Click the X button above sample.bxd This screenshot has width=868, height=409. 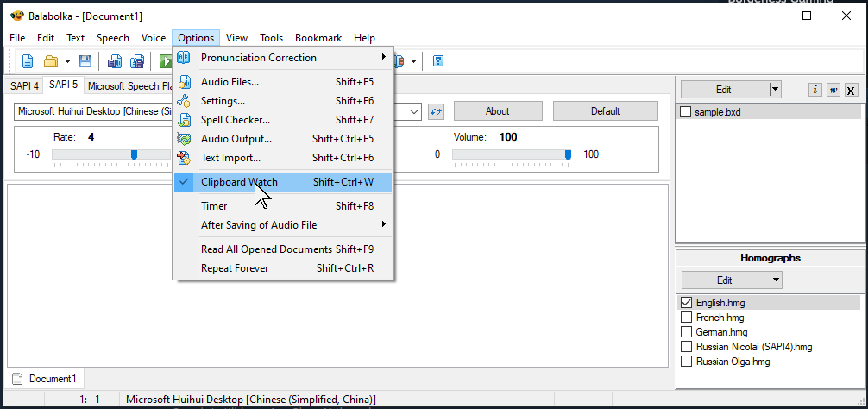tap(852, 90)
